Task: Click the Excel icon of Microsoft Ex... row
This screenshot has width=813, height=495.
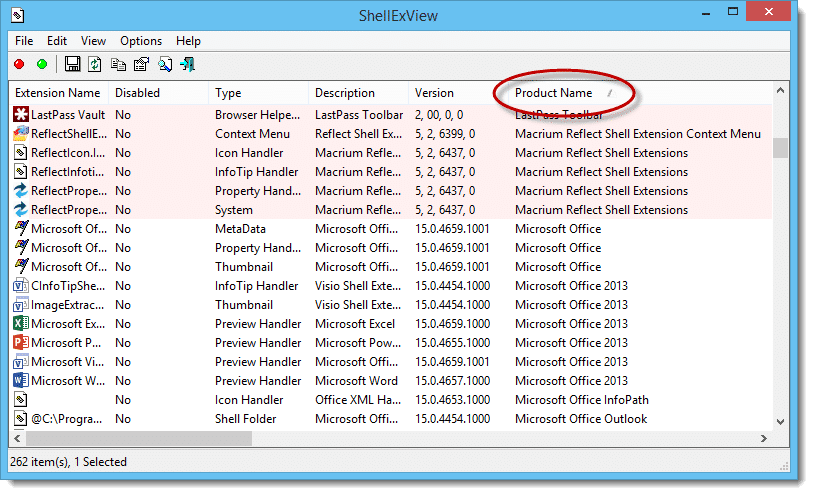Action: 21,323
